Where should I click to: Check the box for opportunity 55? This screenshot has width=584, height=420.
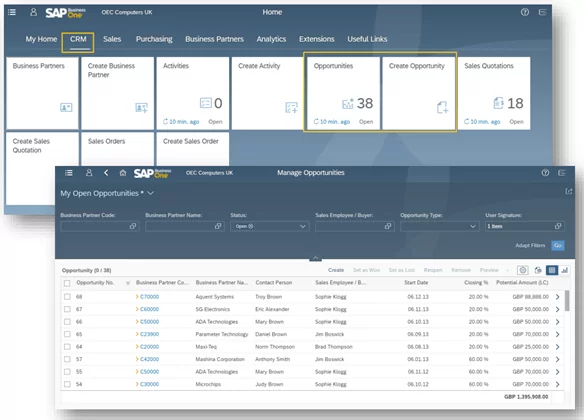67,372
